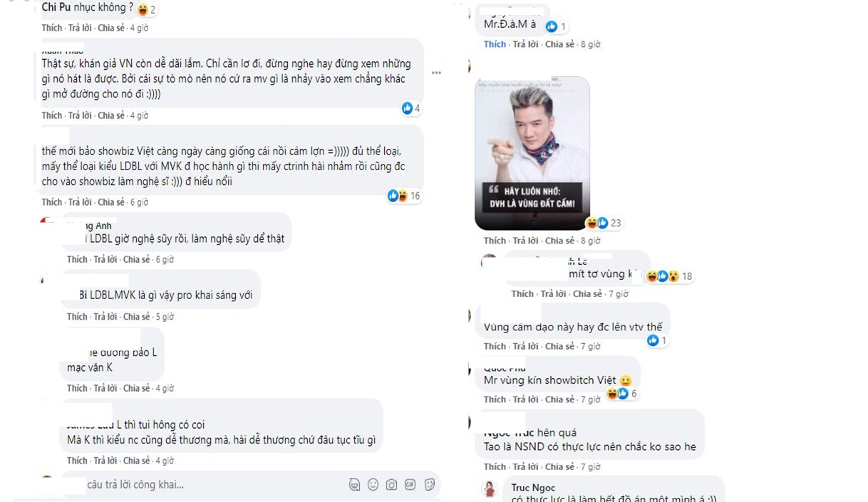Check the like count on the 'Mr.Đ.à.M à' comment

click(x=556, y=26)
